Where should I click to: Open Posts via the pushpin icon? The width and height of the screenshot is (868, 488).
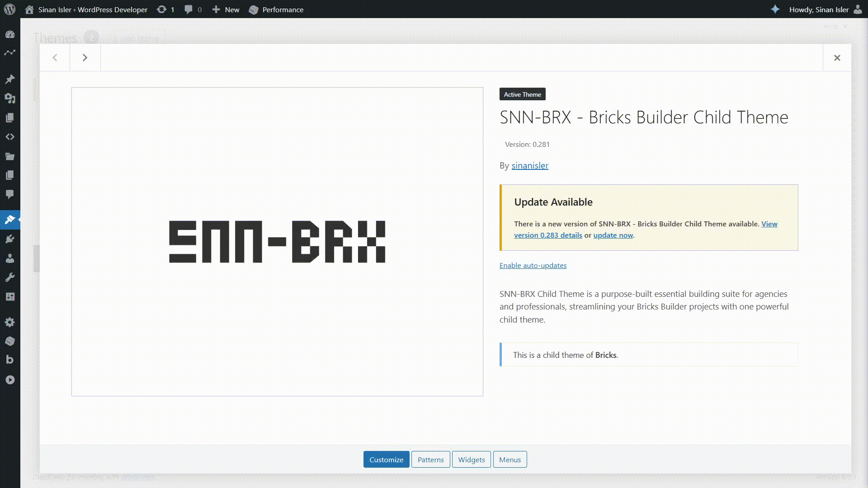point(10,79)
